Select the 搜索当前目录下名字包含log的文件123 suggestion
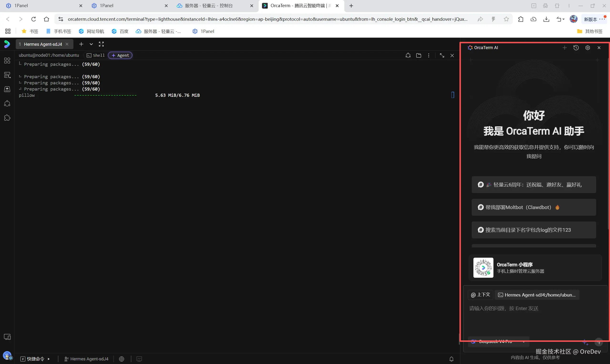The image size is (610, 364). tap(534, 230)
